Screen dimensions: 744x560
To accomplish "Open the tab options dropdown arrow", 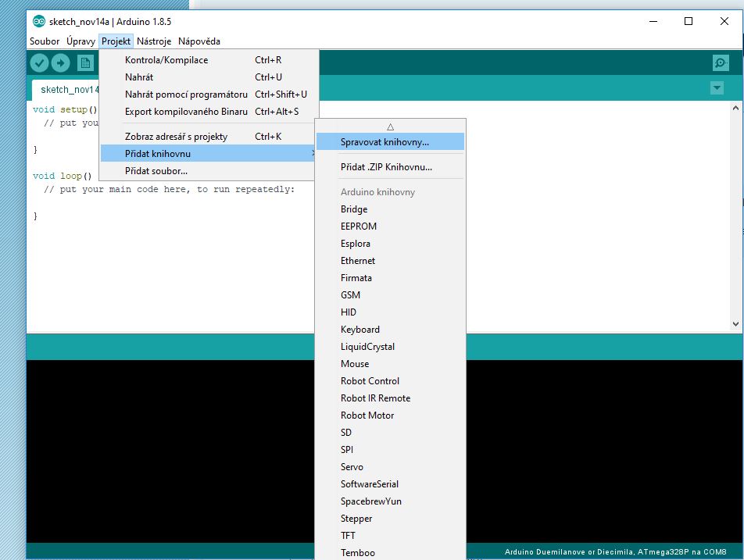I will point(717,88).
